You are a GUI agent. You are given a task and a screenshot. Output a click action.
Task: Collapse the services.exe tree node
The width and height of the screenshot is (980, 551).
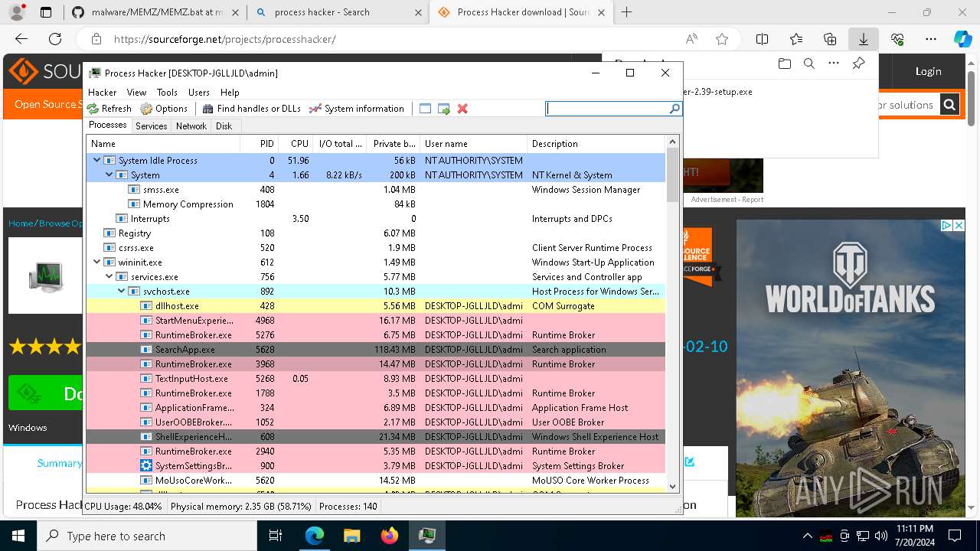pos(109,276)
